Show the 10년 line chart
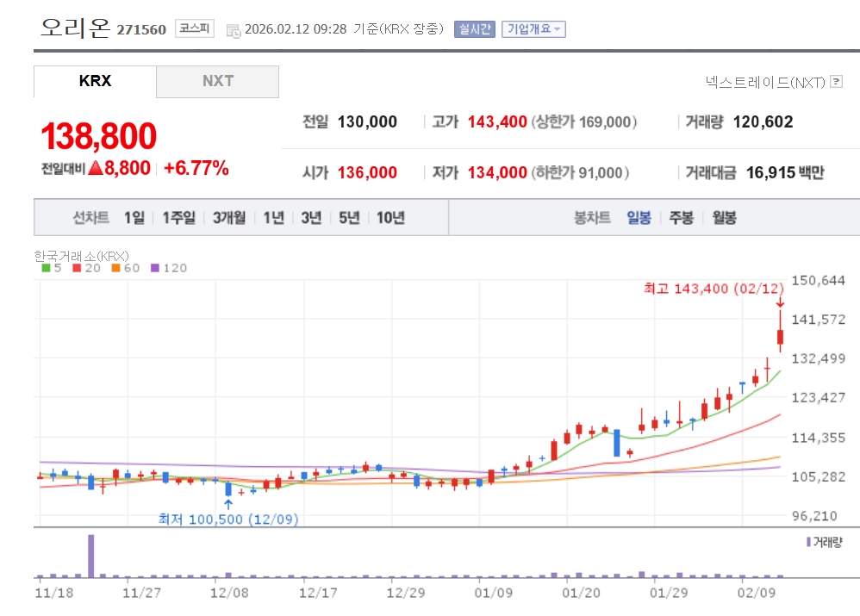The width and height of the screenshot is (860, 616). pyautogui.click(x=390, y=218)
